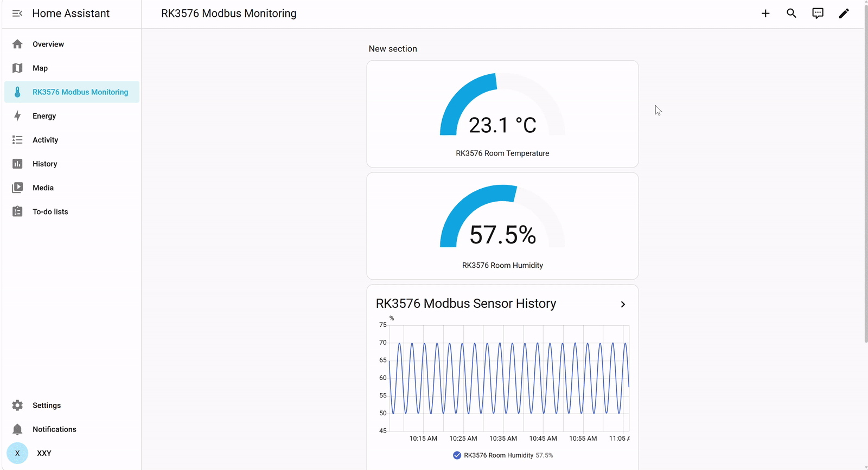The image size is (868, 470).
Task: Click the Settings gear icon
Action: pos(17,405)
